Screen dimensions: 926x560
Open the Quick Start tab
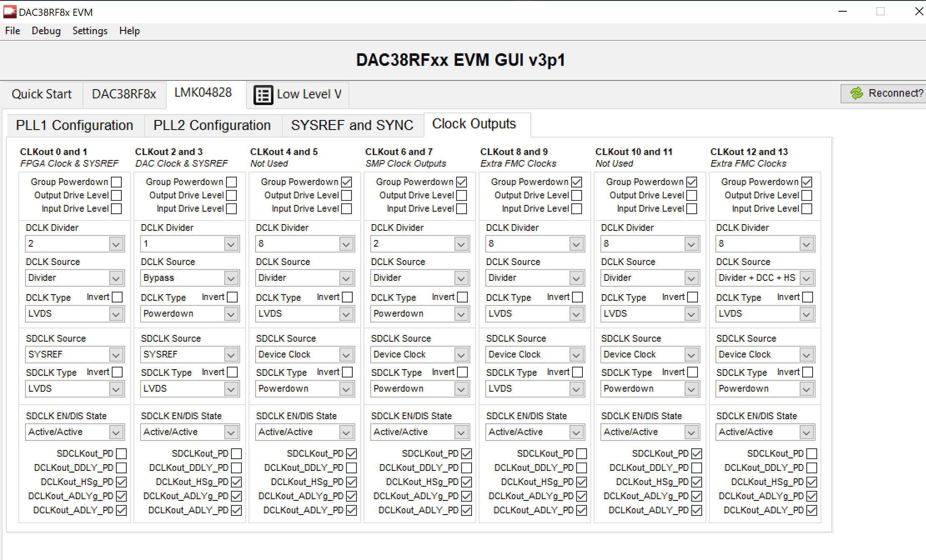42,94
